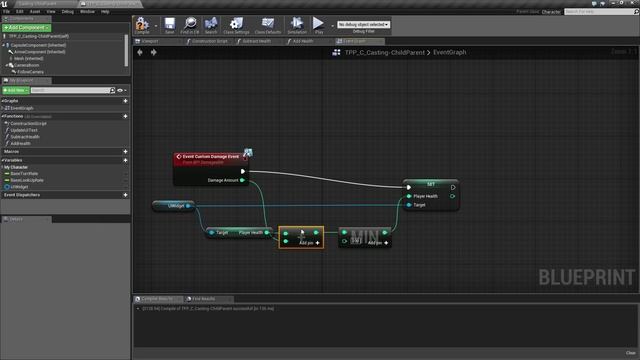Start Simulation from the toolbar
Viewport: 640px width, 360px height.
(297, 25)
